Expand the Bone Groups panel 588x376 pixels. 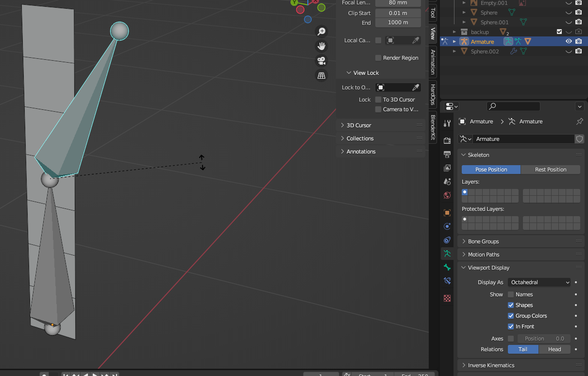click(483, 241)
